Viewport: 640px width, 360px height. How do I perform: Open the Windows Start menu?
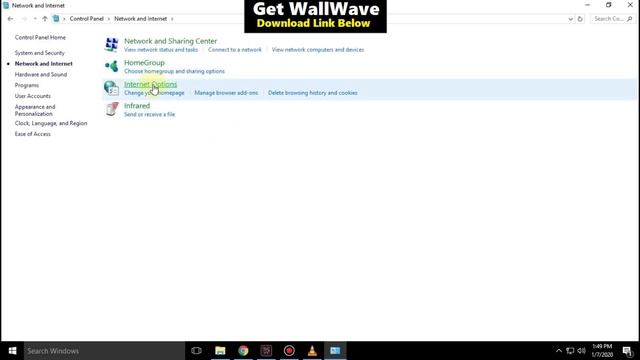pos(12,351)
